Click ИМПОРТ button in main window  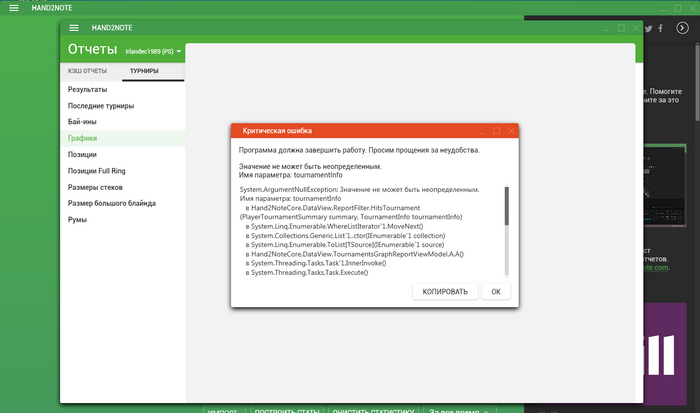tap(222, 410)
